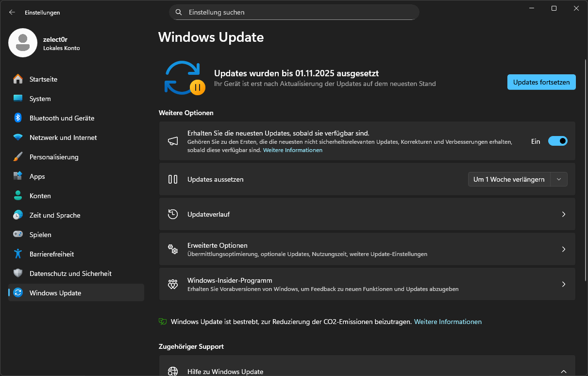588x376 pixels.
Task: Open Netzwerk und Internet settings
Action: point(76,137)
